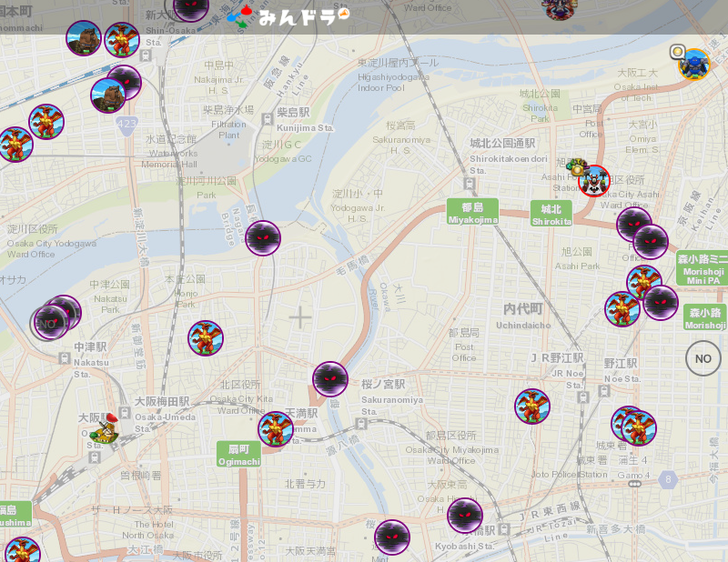Select the "Osaka City Kita Ward Office" label
The width and height of the screenshot is (728, 562).
point(241,405)
